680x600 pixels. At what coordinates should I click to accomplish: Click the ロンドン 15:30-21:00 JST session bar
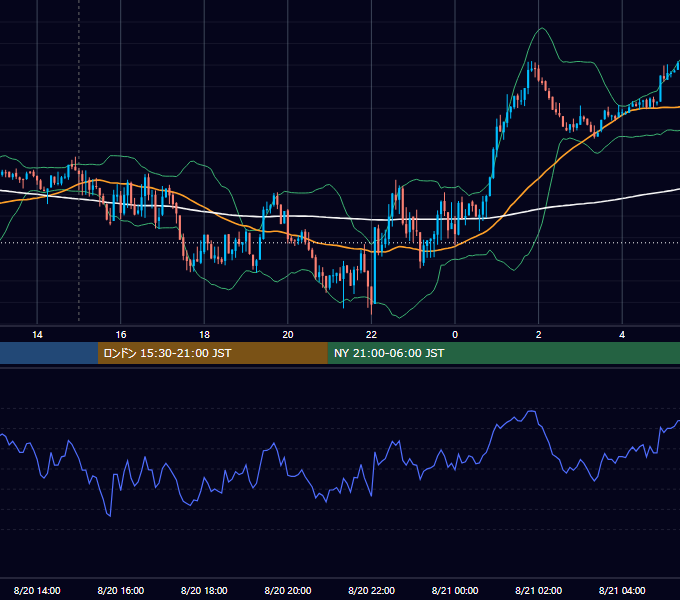[212, 353]
